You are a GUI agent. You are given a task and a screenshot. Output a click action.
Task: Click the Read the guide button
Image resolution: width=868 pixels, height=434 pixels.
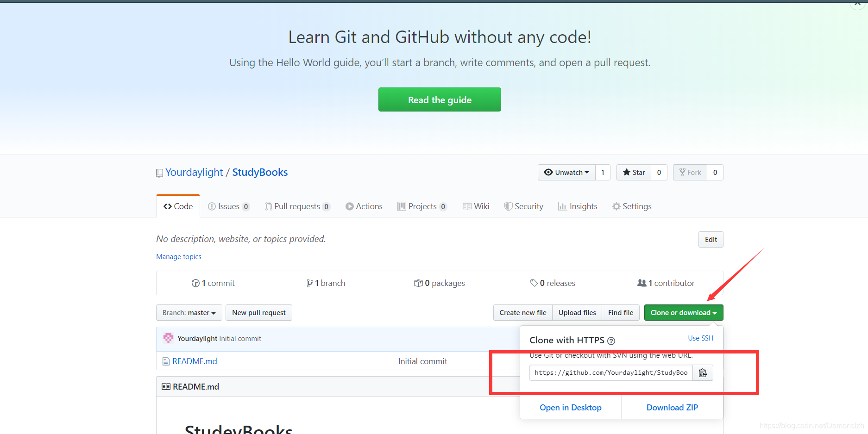pos(440,99)
